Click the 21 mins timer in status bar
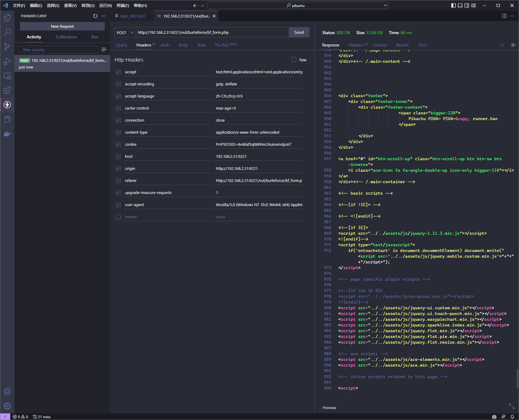Image resolution: width=519 pixels, height=420 pixels. pos(42,417)
